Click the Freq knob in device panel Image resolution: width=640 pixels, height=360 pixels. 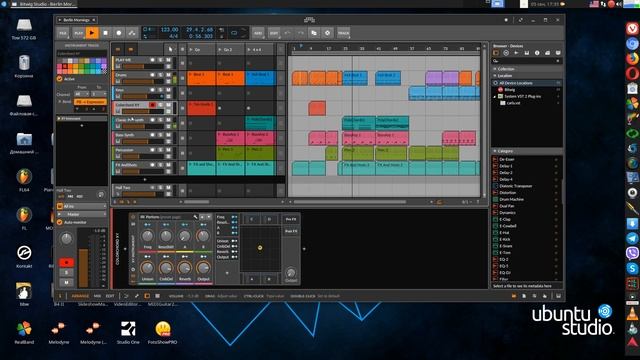click(x=148, y=236)
